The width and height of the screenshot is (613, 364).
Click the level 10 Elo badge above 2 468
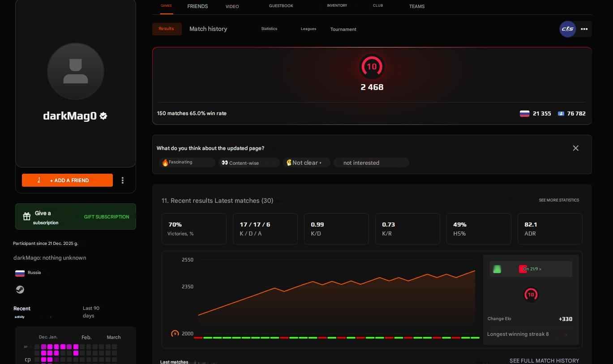(x=372, y=66)
